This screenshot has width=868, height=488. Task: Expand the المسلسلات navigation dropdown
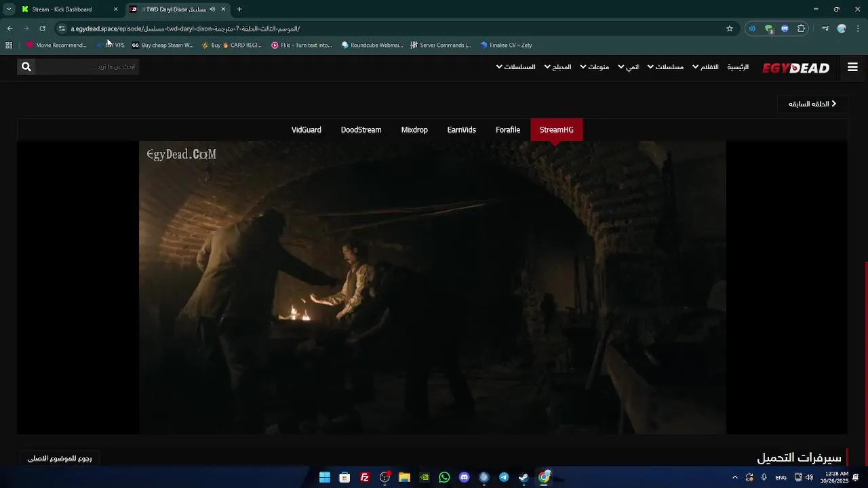coord(515,67)
